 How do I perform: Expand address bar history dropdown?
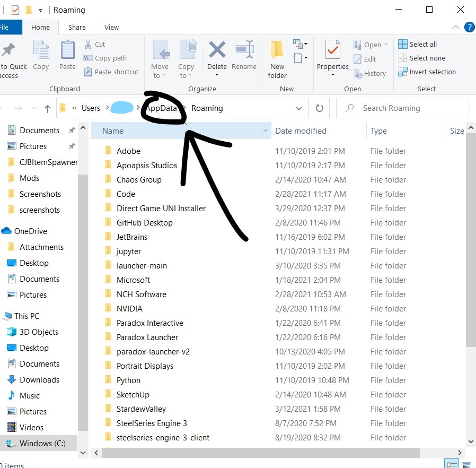click(x=299, y=108)
